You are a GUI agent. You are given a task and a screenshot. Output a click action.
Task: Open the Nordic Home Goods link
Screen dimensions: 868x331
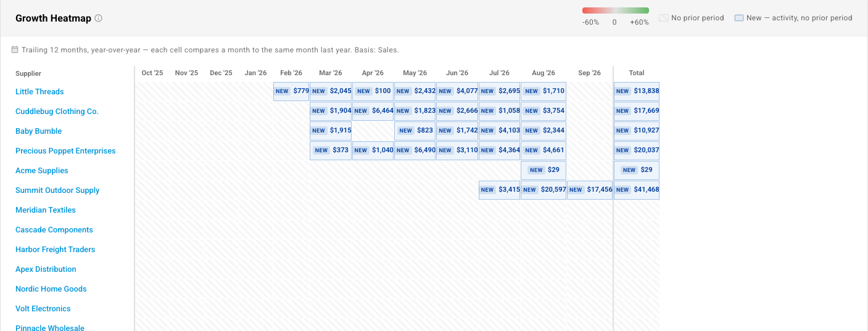coord(51,289)
